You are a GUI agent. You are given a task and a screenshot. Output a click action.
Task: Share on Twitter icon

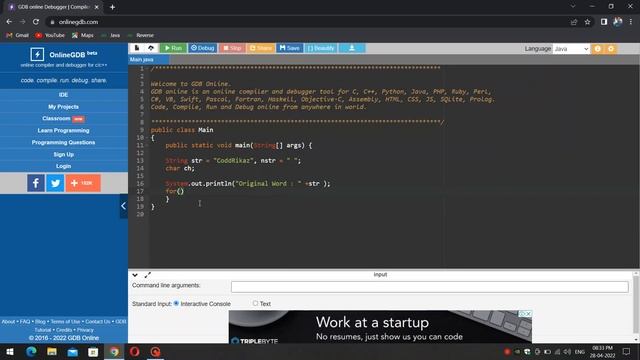click(55, 183)
